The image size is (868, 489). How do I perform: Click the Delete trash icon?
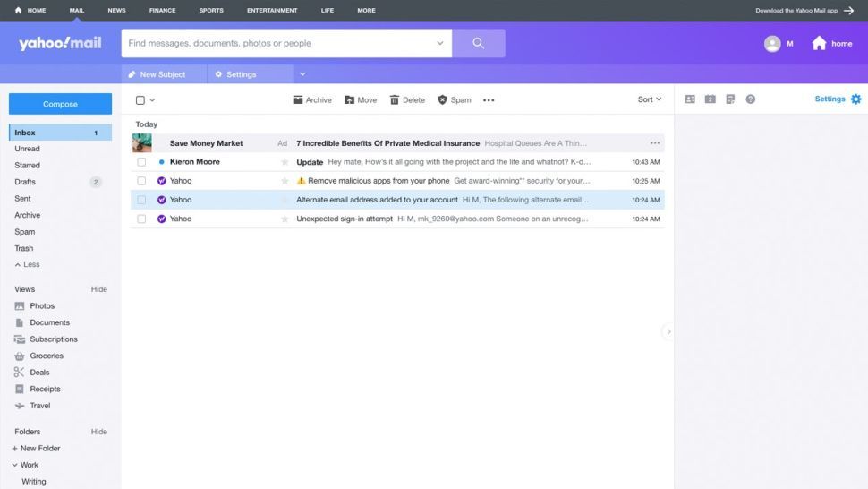pos(394,99)
